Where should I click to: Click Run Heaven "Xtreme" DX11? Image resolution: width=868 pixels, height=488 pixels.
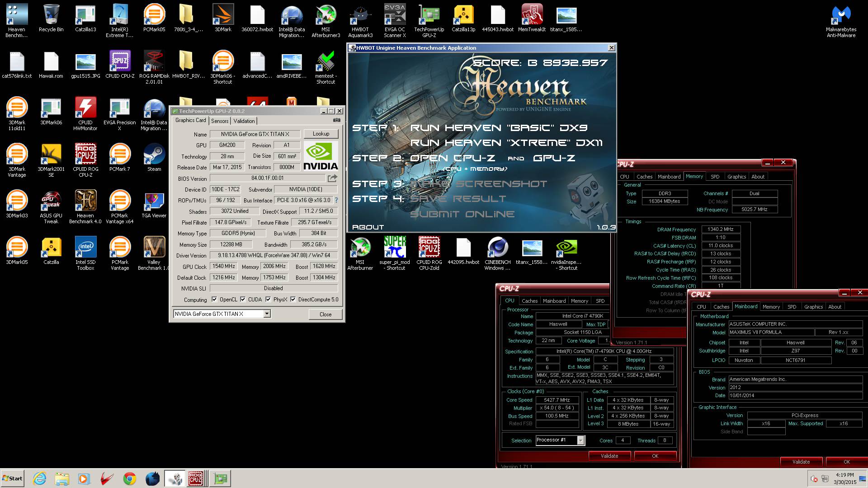[506, 143]
